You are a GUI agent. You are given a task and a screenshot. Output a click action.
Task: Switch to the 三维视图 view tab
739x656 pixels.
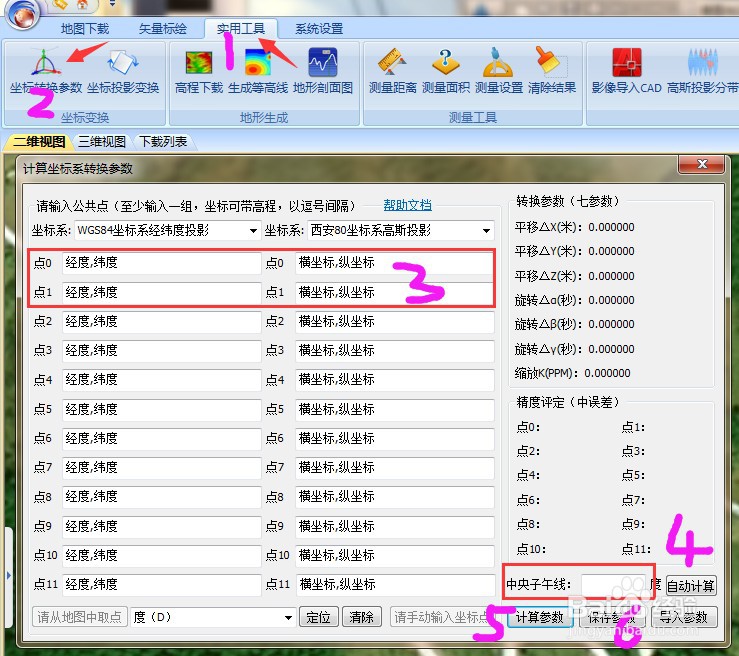(x=102, y=142)
